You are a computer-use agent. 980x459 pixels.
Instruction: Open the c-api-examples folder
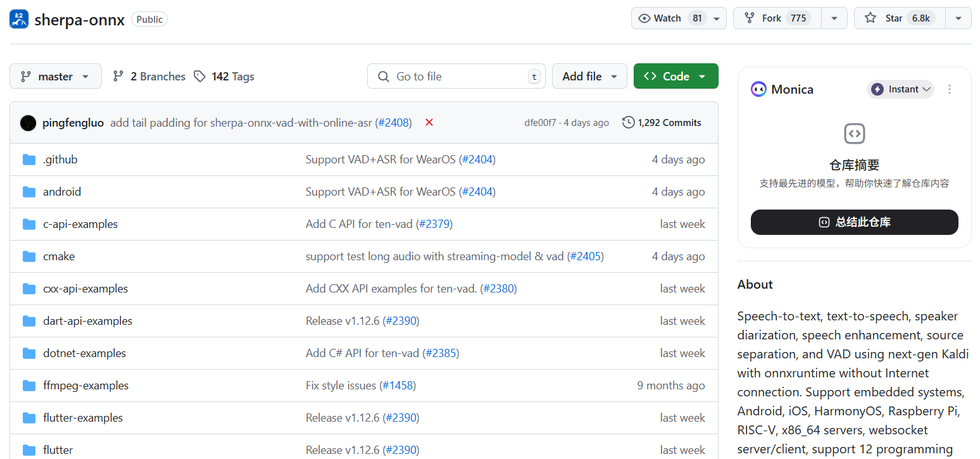coord(80,224)
